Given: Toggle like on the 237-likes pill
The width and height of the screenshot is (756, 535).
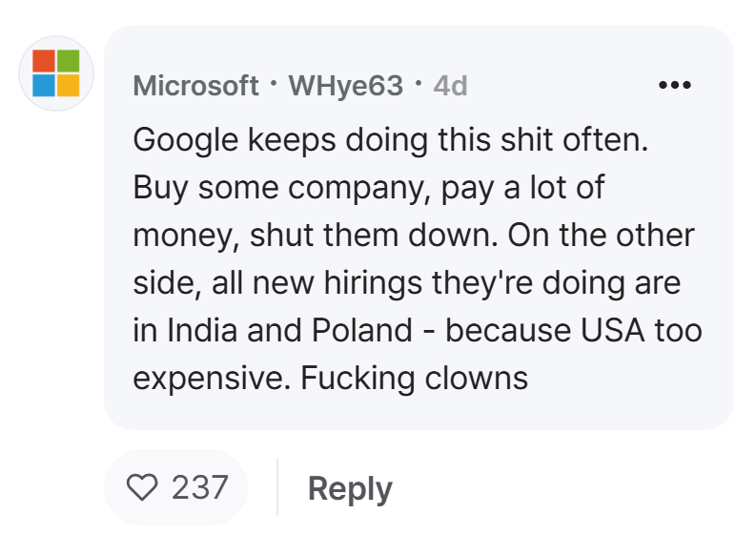Looking at the screenshot, I should pos(176,487).
